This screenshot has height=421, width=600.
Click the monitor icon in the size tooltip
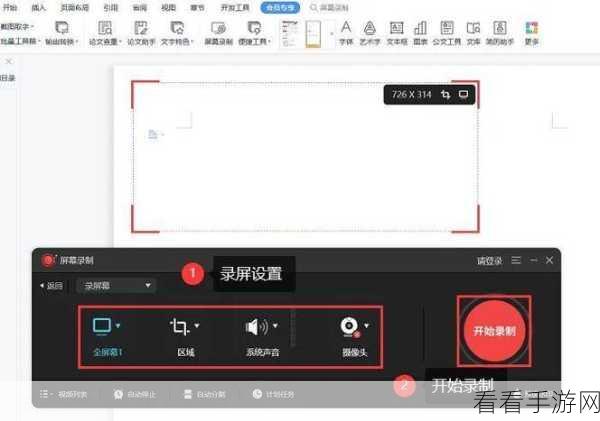click(x=463, y=94)
